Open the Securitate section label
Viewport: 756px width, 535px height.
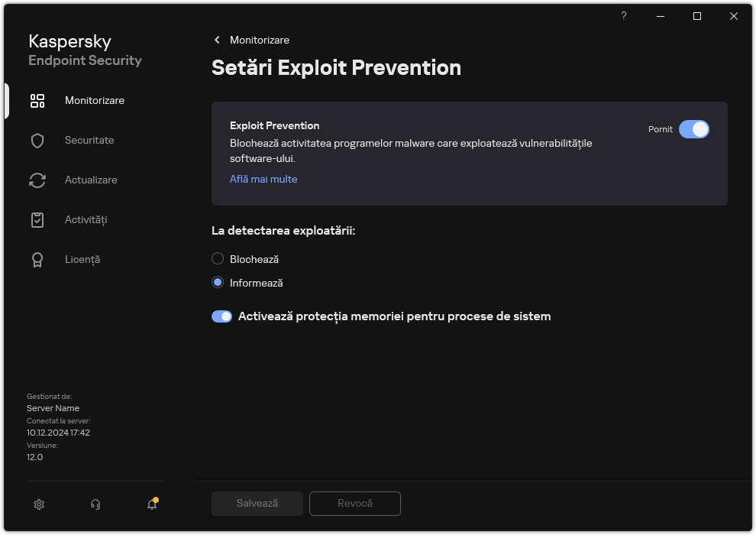tap(89, 141)
